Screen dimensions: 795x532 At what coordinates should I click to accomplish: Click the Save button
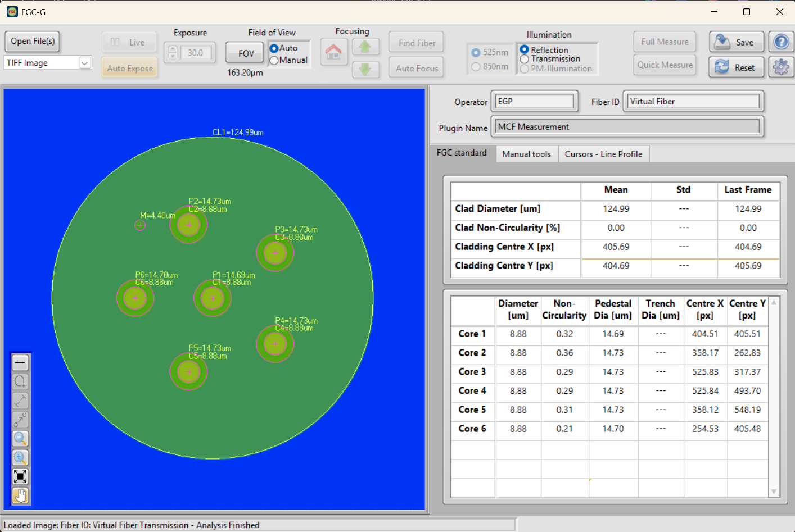pos(736,42)
